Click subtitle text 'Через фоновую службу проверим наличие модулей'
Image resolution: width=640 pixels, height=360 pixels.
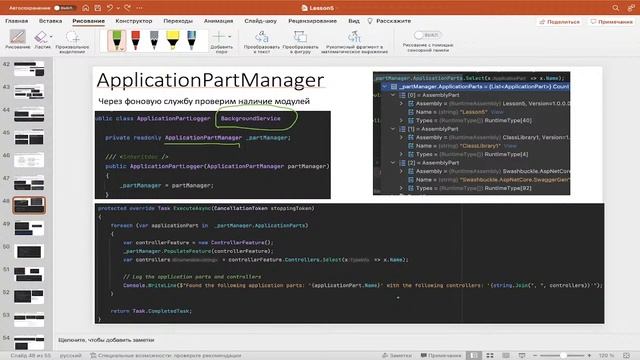coord(204,101)
